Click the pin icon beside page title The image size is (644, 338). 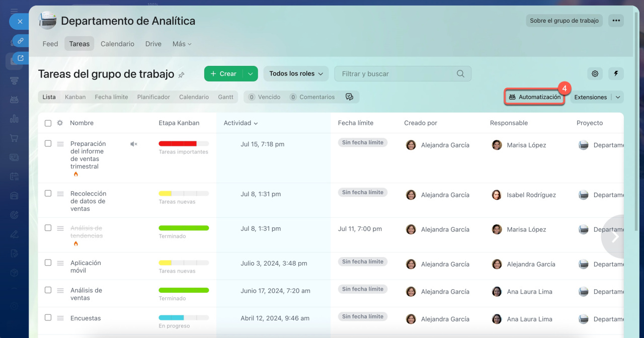coord(181,74)
